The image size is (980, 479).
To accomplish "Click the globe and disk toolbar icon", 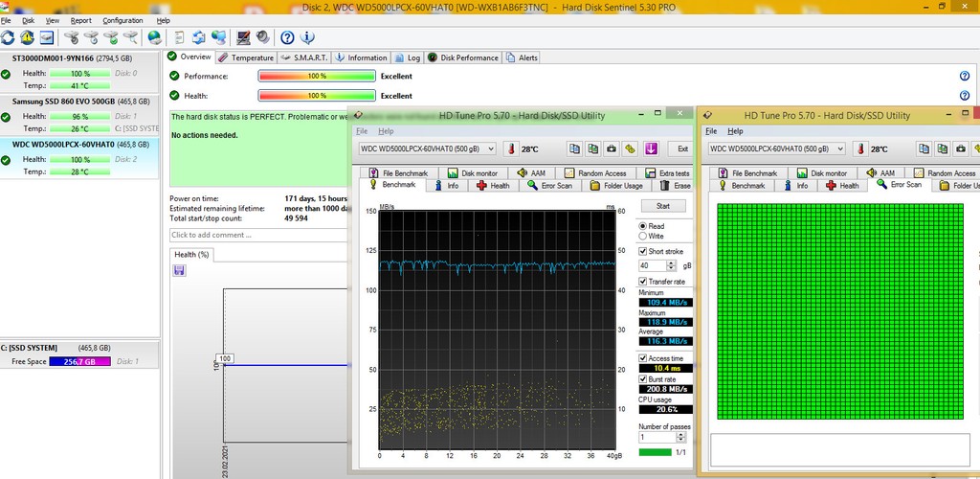I will pos(154,37).
